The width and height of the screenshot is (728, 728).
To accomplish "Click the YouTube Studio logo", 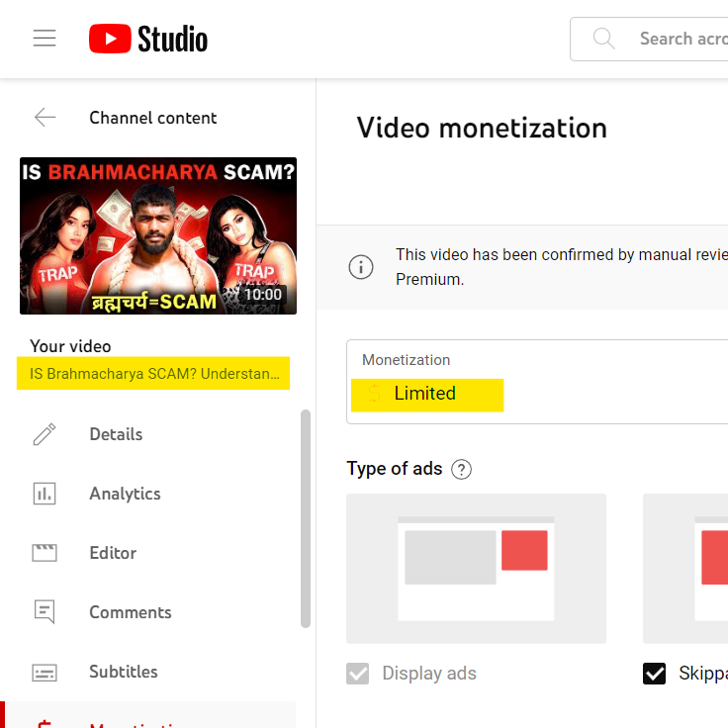I will [x=148, y=39].
